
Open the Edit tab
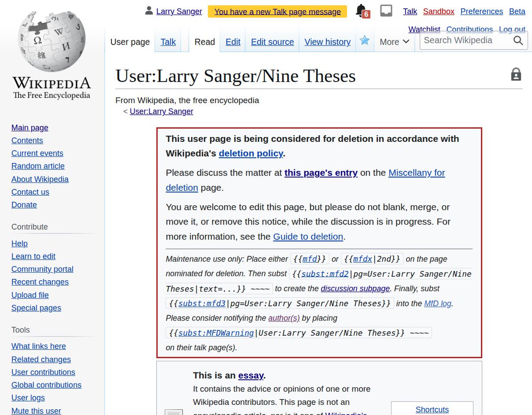[x=233, y=42]
